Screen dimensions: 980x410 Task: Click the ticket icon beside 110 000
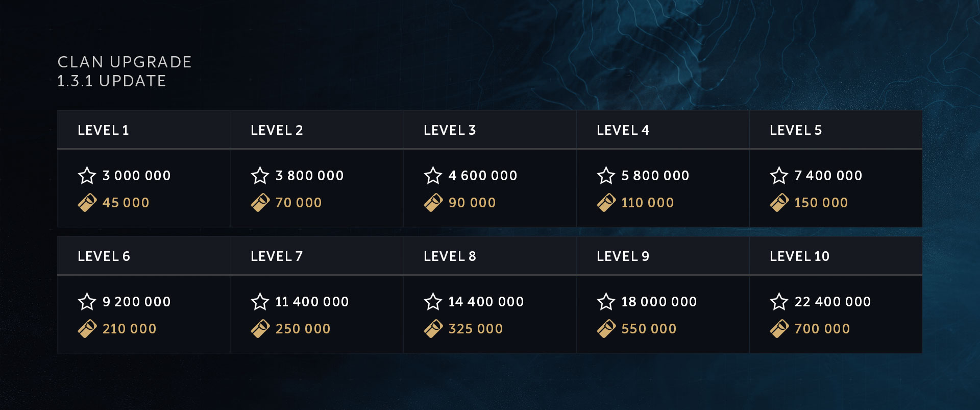[606, 203]
